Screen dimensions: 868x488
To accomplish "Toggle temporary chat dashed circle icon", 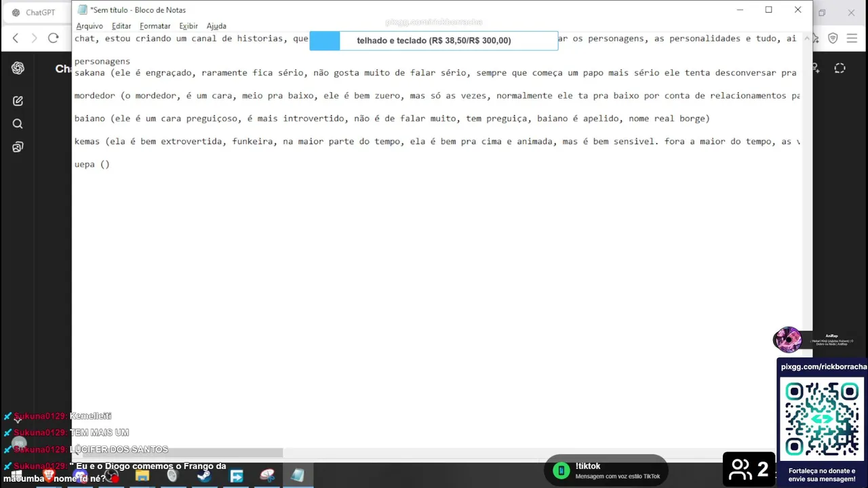I will point(840,68).
